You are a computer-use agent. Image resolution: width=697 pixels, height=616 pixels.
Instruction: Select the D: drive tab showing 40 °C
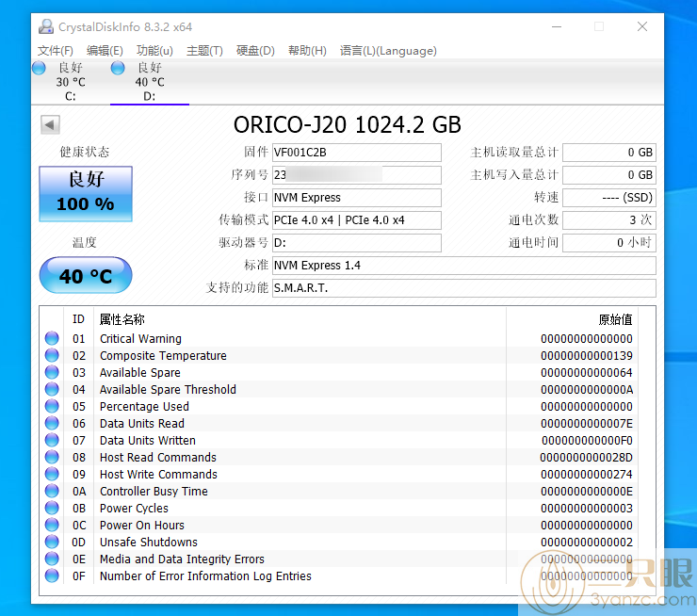click(150, 82)
